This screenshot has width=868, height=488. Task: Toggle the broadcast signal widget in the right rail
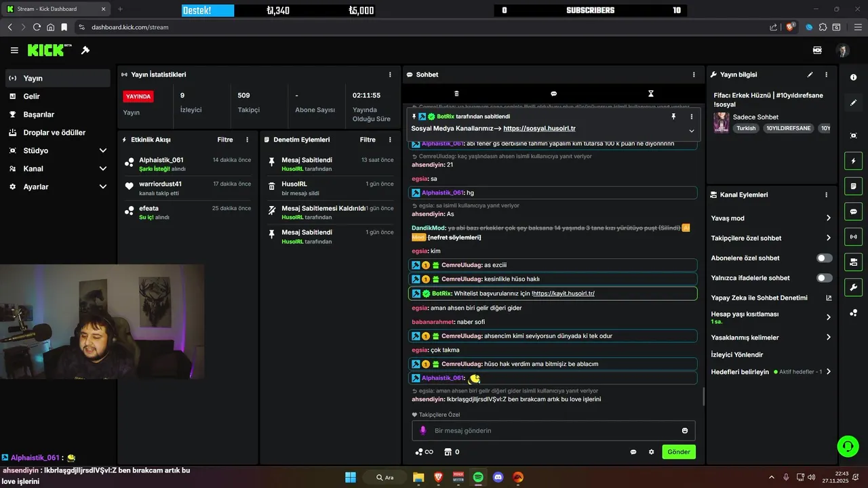pyautogui.click(x=853, y=237)
